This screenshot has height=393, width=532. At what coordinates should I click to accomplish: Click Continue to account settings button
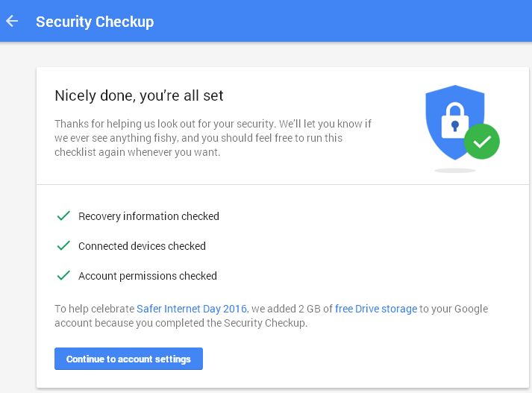coord(128,359)
